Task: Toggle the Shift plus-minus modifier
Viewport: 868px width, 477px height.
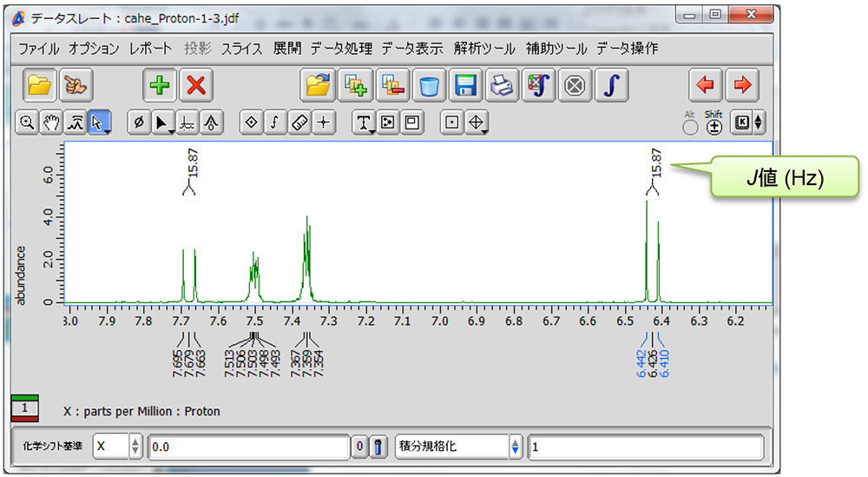Action: point(713,127)
